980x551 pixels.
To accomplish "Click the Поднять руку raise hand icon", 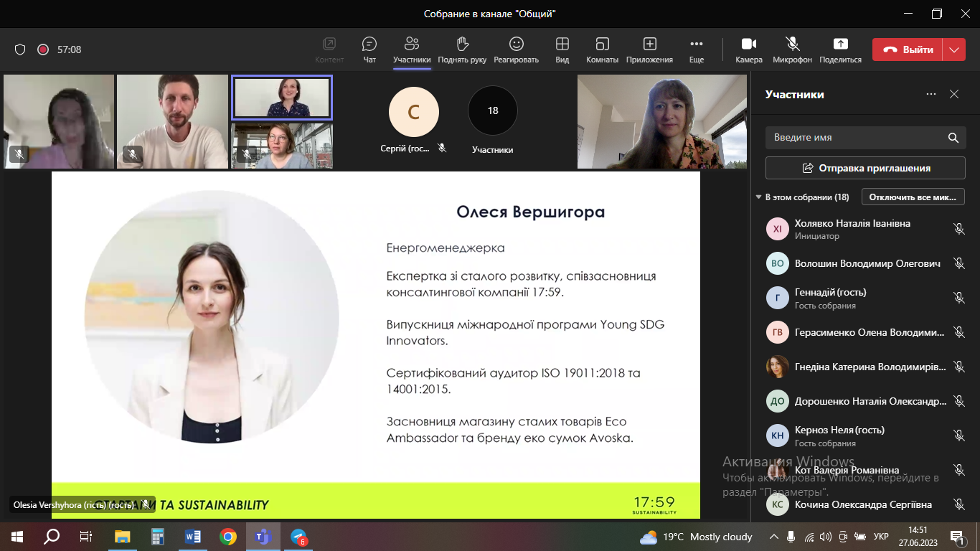I will tap(462, 44).
